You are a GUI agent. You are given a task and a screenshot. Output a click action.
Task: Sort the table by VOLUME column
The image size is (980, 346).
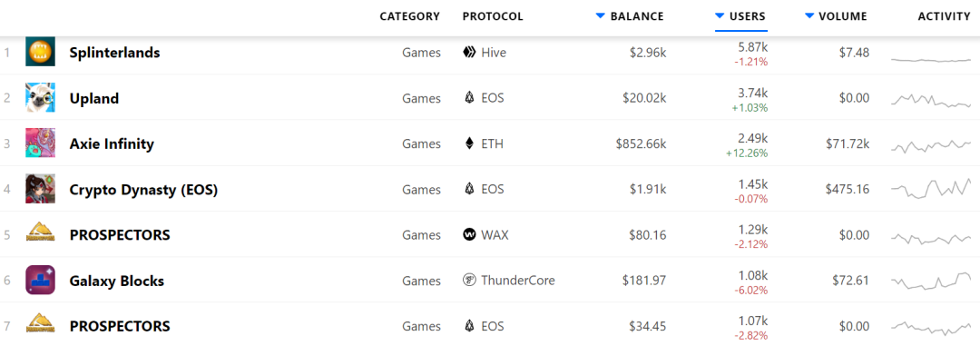pyautogui.click(x=837, y=16)
